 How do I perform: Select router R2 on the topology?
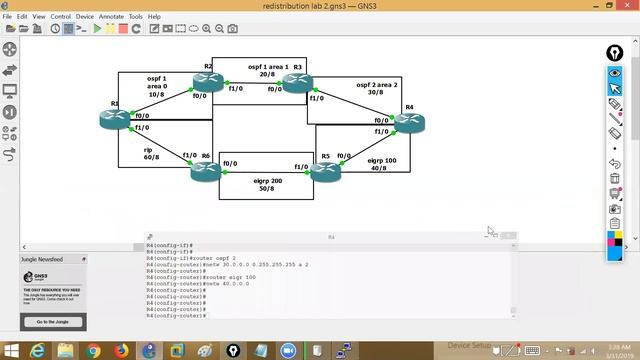[x=208, y=82]
